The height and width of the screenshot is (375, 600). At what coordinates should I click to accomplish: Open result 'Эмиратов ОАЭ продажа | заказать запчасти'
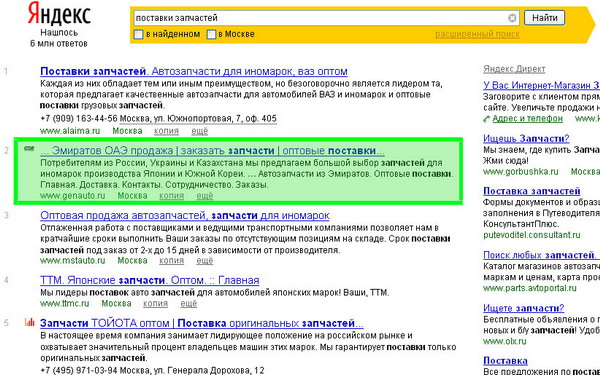pyautogui.click(x=212, y=151)
